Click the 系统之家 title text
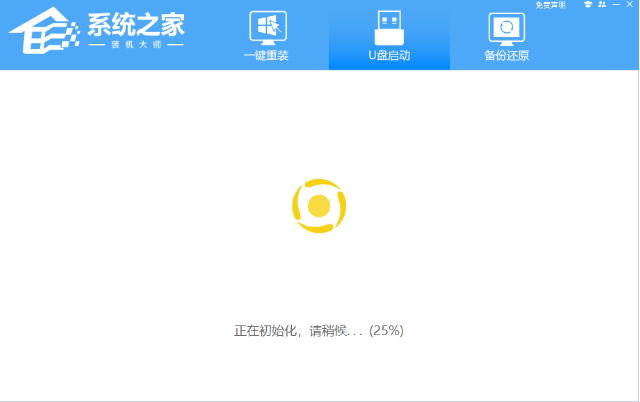The height and width of the screenshot is (402, 640). coord(136,25)
